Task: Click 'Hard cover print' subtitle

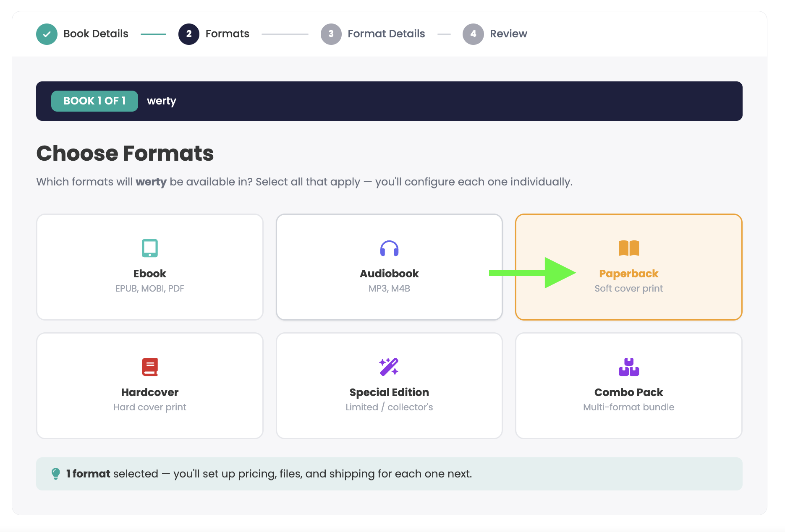Action: (150, 407)
